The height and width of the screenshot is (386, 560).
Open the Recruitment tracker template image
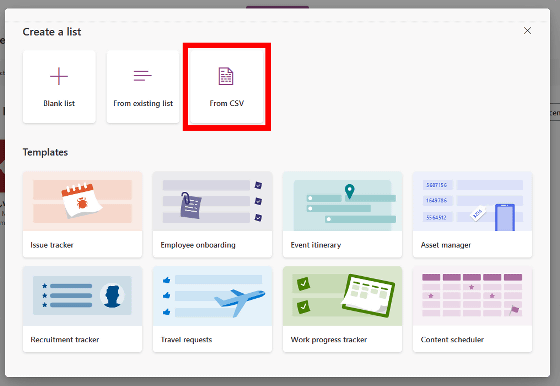pos(82,296)
